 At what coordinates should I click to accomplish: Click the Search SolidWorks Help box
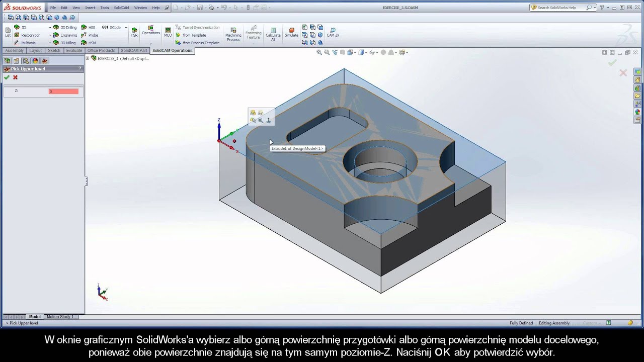click(560, 8)
